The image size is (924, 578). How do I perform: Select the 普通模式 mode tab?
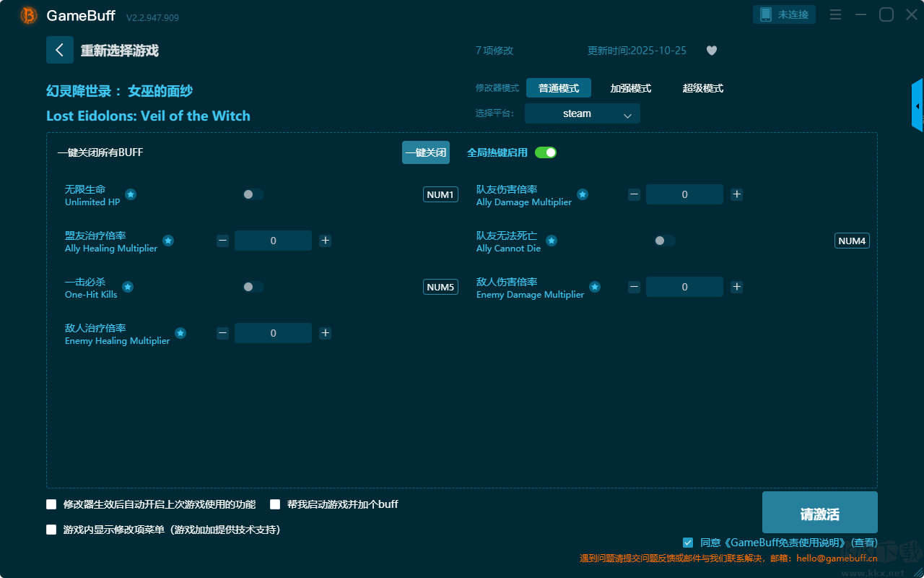point(559,88)
